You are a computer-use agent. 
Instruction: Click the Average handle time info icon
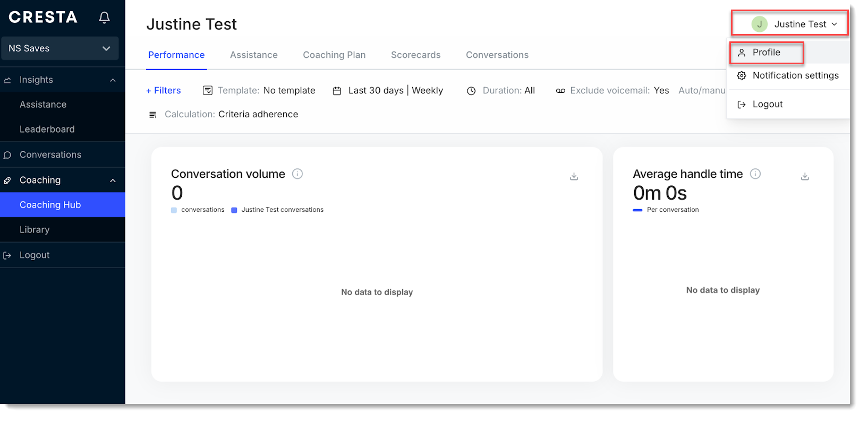pyautogui.click(x=755, y=174)
